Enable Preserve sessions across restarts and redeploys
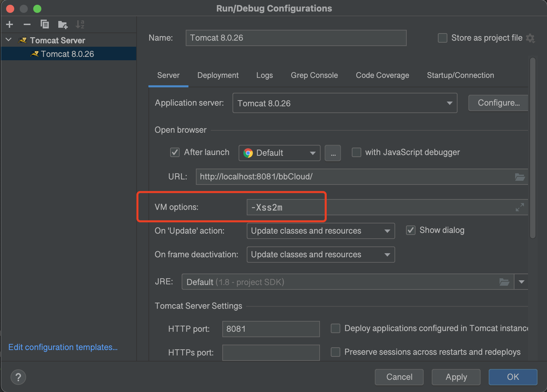Screen dimensions: 547x392 tap(335, 352)
